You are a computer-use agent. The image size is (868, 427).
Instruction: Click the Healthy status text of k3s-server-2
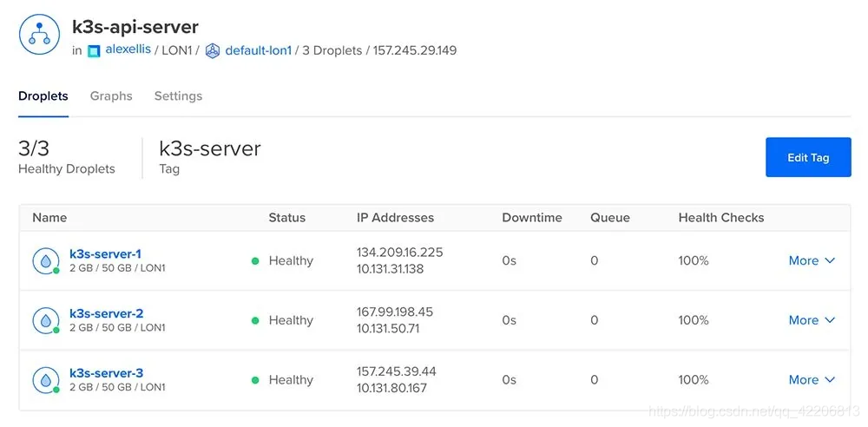(291, 320)
